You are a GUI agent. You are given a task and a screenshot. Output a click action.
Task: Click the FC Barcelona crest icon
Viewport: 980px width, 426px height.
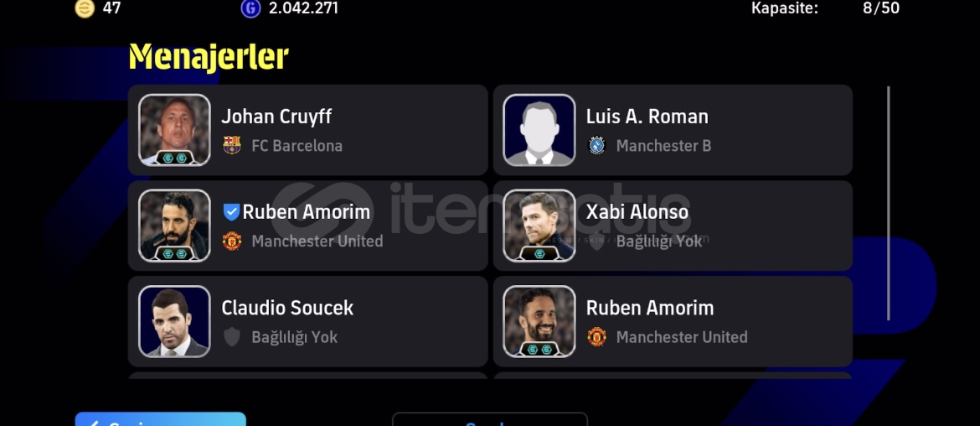click(232, 145)
